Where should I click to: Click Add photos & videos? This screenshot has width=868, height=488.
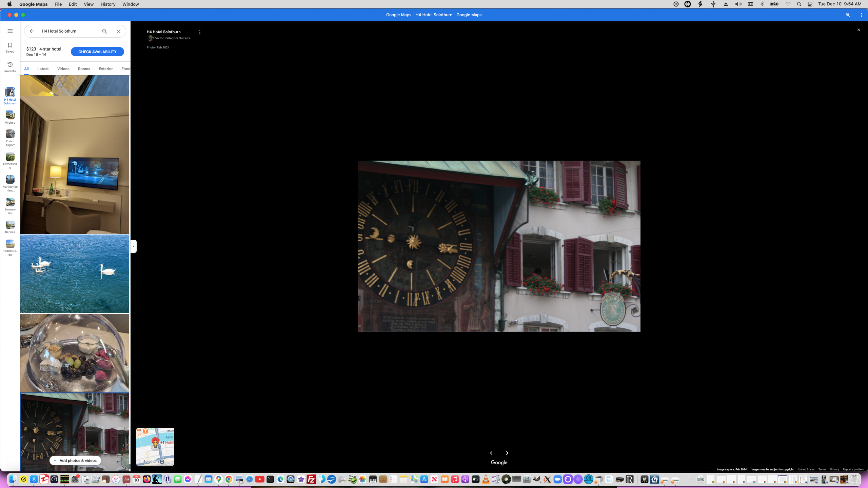coord(75,460)
